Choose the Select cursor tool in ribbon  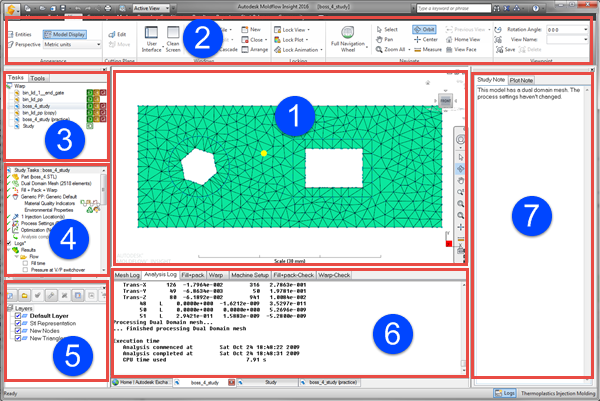[387, 29]
